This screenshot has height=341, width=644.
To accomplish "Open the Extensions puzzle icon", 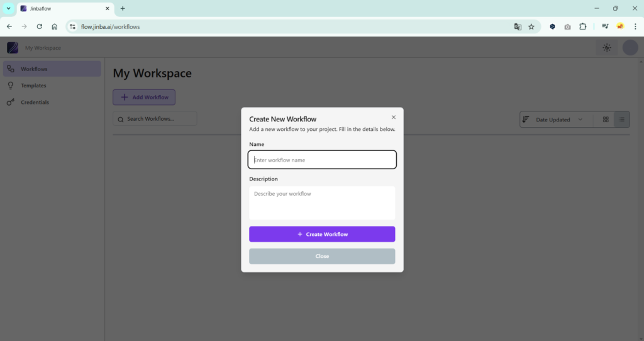I will 583,26.
